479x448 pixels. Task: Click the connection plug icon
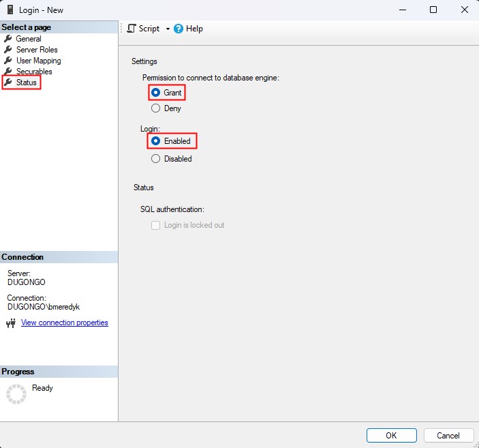coord(11,323)
